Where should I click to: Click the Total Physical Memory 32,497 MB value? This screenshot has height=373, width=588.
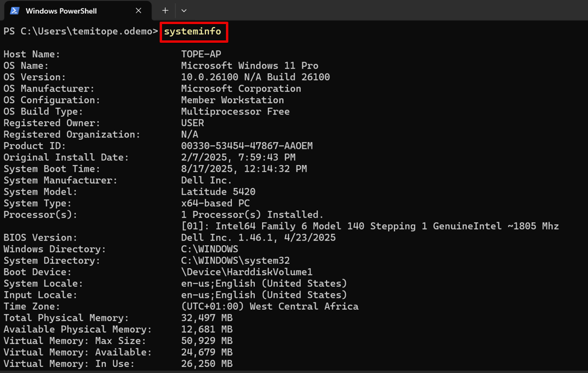(207, 318)
